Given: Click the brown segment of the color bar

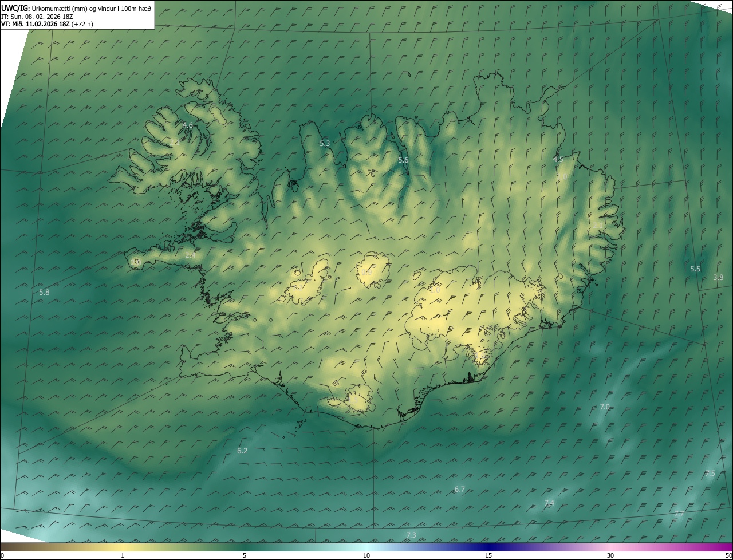Looking at the screenshot, I should click(x=29, y=547).
